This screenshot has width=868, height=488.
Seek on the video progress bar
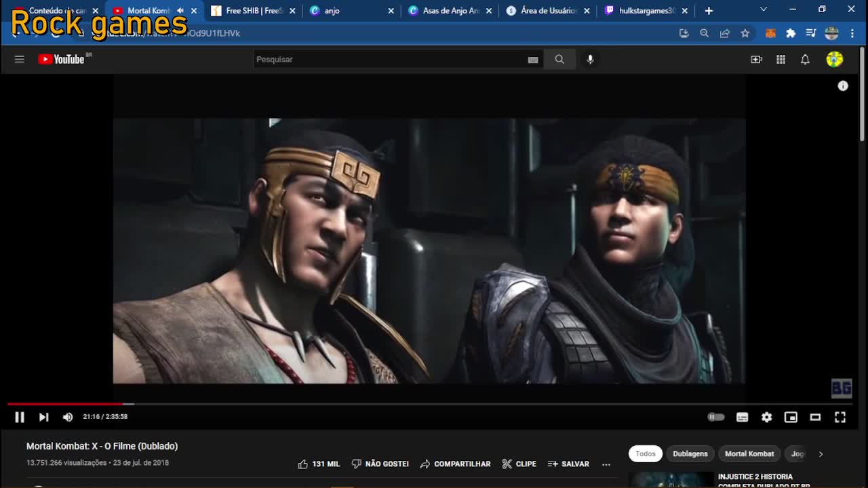[430, 404]
